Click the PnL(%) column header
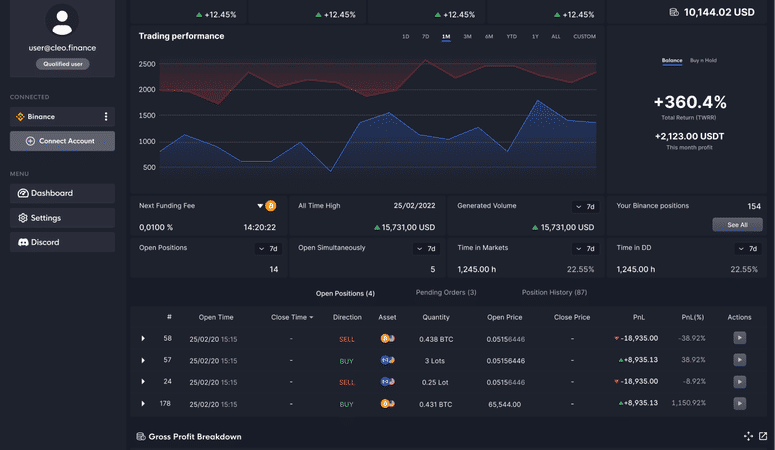The image size is (775, 450). tap(693, 317)
